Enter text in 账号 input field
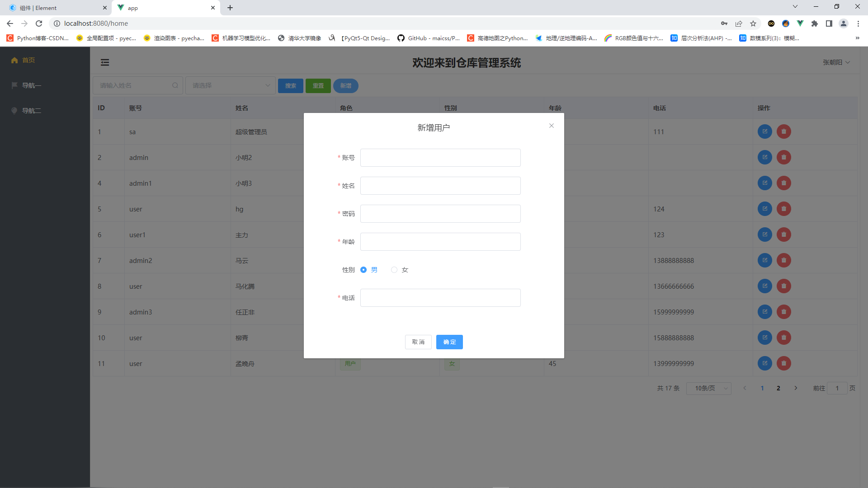Screen dimensions: 868x488 coord(441,157)
